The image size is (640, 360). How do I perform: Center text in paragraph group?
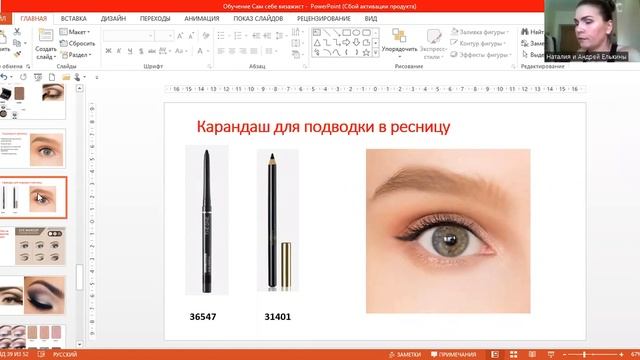[231, 51]
